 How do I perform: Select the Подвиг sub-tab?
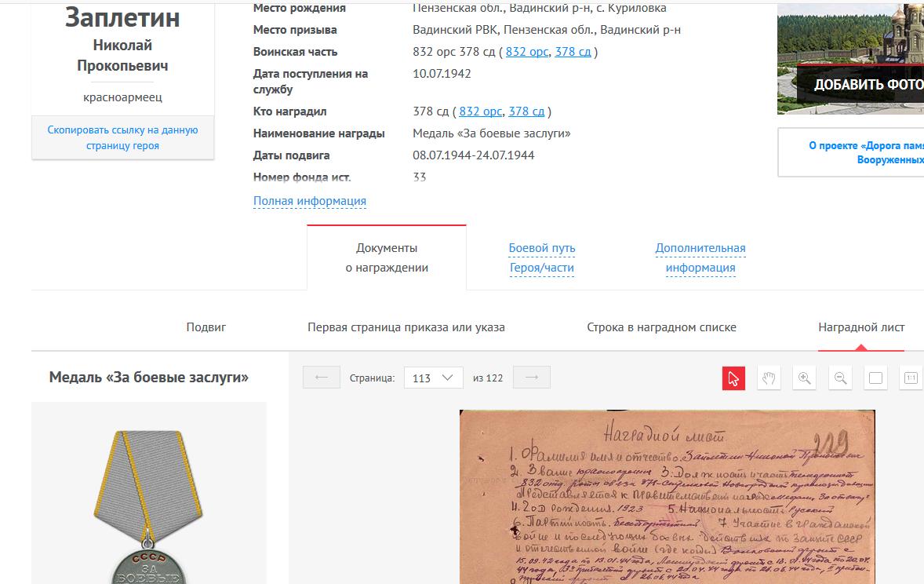(206, 327)
